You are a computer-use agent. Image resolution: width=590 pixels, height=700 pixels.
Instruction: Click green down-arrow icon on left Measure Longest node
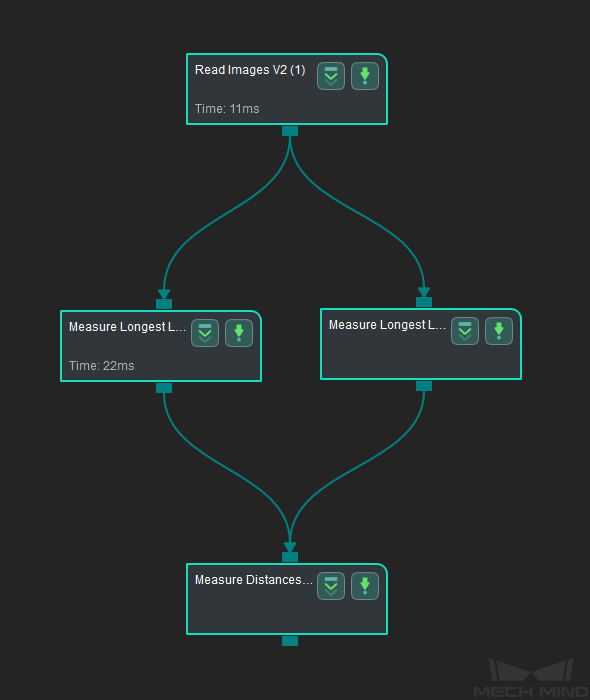[x=239, y=333]
